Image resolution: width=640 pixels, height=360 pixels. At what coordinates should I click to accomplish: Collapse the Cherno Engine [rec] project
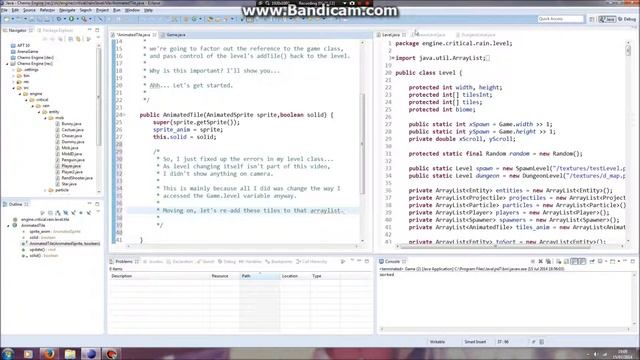point(7,64)
